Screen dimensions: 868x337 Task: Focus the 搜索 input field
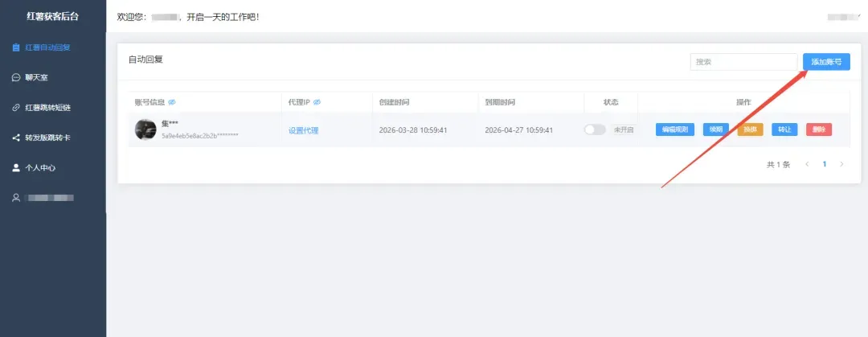(743, 62)
